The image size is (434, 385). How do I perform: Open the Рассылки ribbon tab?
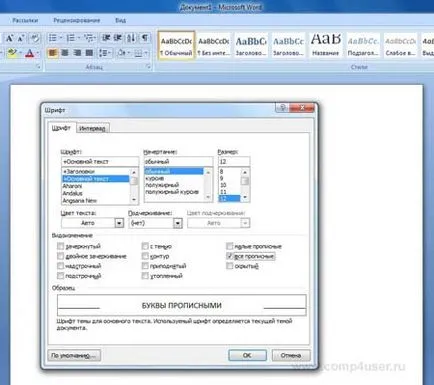click(25, 20)
